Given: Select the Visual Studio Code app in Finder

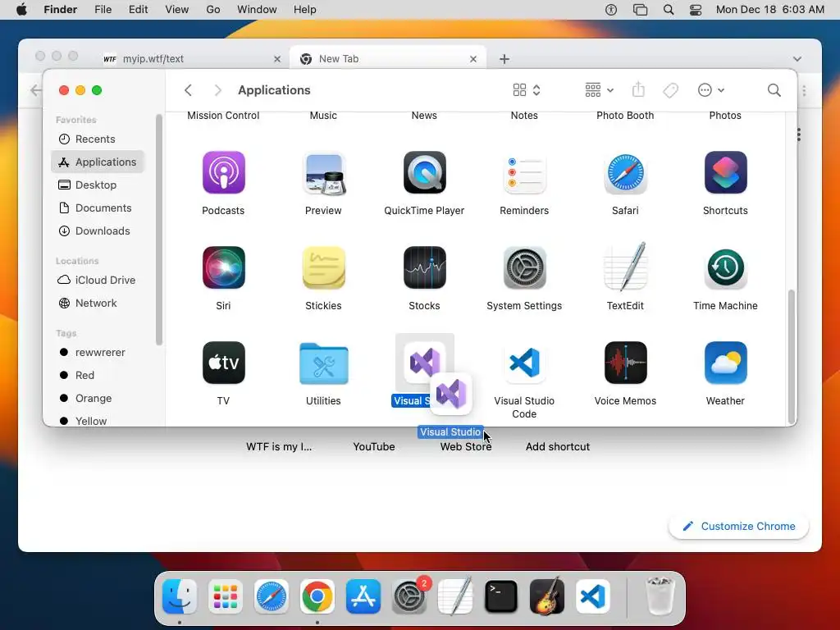Looking at the screenshot, I should [524, 363].
